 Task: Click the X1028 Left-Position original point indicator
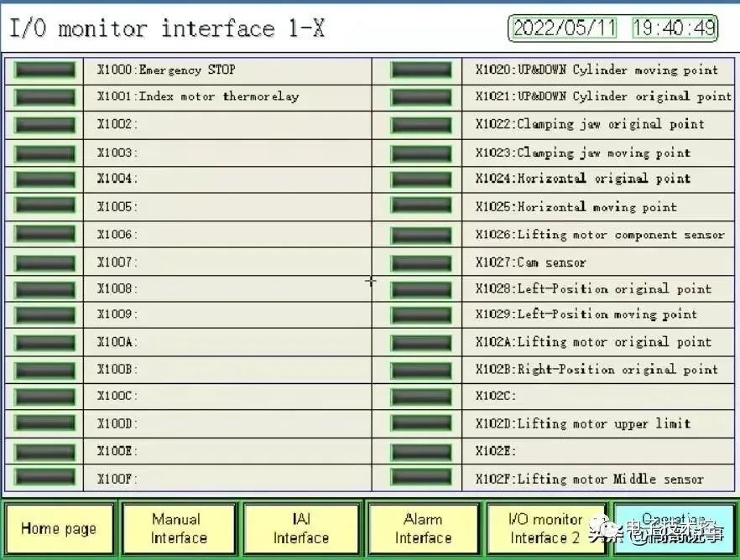(420, 289)
